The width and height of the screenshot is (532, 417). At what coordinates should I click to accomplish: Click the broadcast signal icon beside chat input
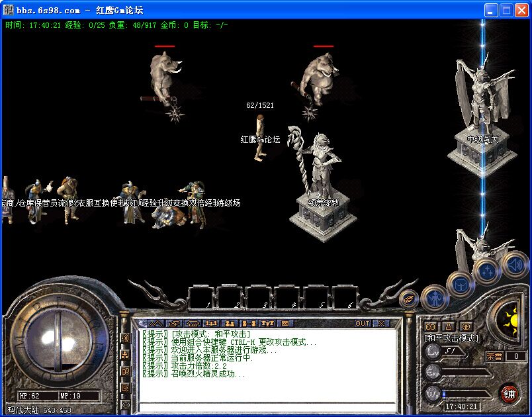125,405
